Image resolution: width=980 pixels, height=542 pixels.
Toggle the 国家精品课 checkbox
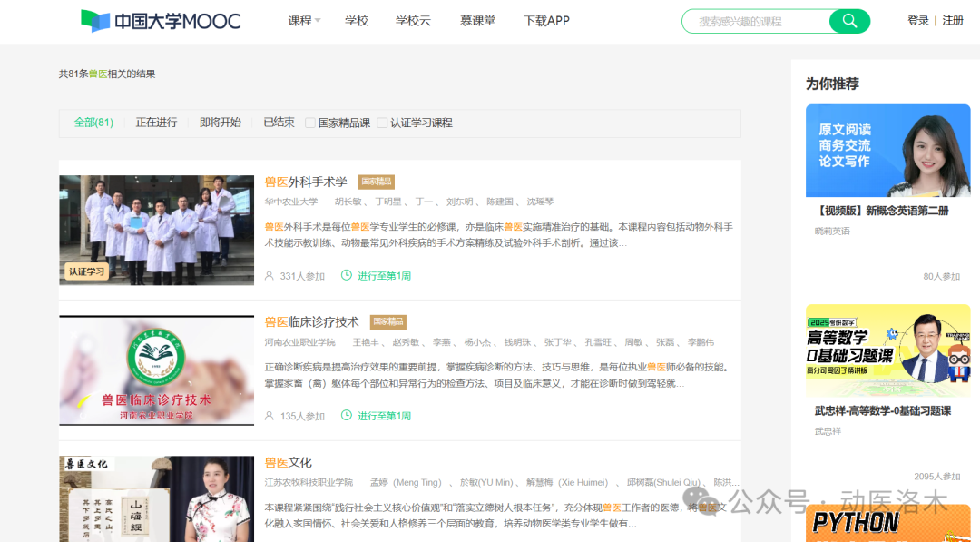pos(310,123)
